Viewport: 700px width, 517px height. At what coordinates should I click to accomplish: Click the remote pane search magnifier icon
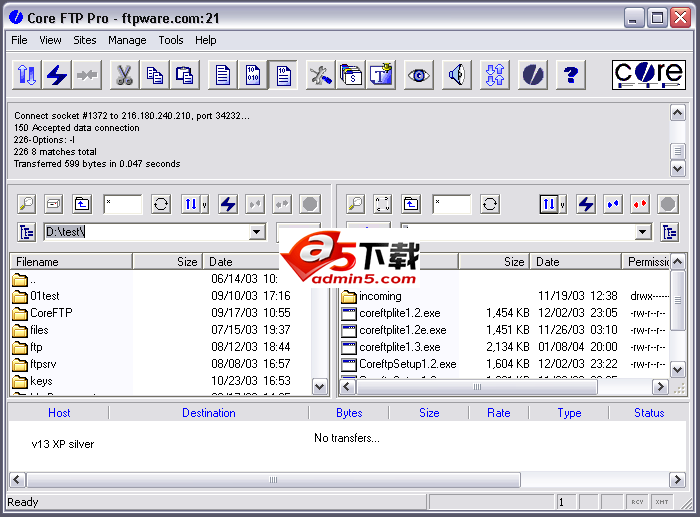point(355,204)
